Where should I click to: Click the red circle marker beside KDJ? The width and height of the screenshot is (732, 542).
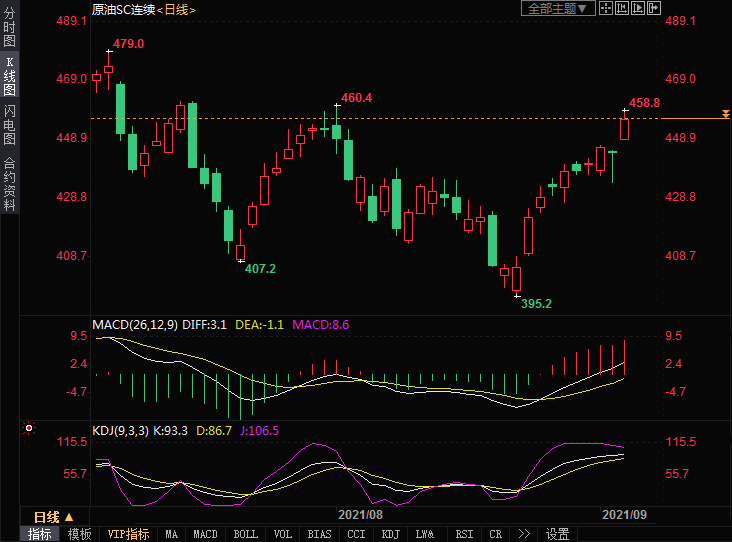(x=29, y=429)
